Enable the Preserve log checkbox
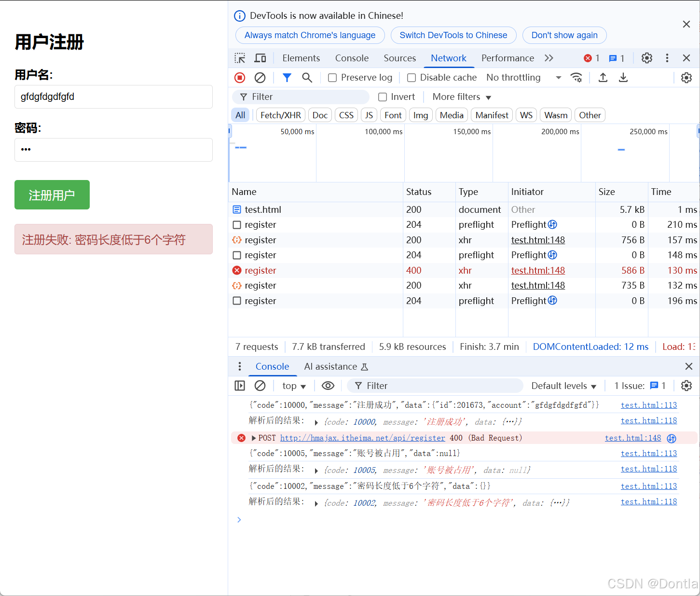This screenshot has width=700, height=596. pyautogui.click(x=332, y=78)
